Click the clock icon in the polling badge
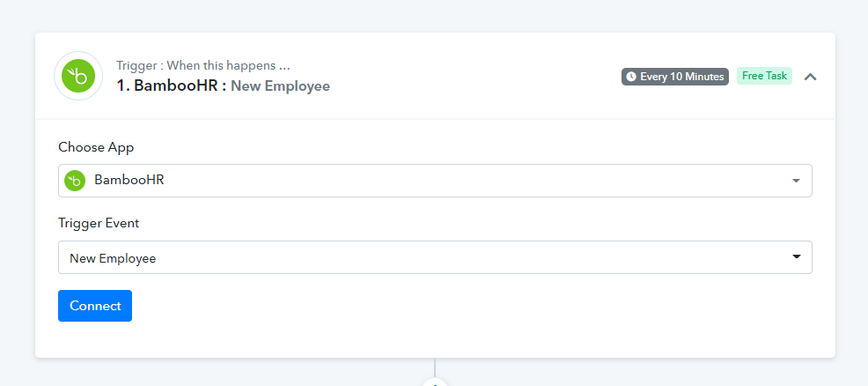The width and height of the screenshot is (868, 386). click(x=631, y=77)
